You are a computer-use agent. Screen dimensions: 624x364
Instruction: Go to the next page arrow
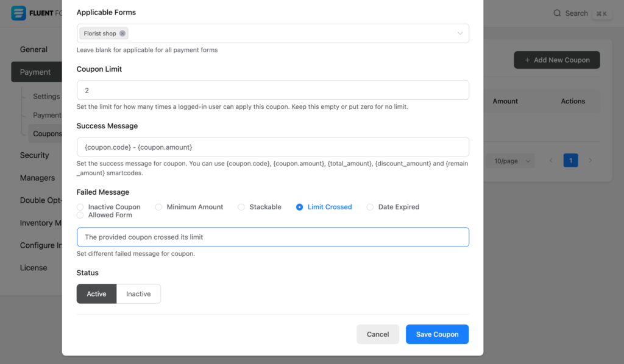(590, 161)
